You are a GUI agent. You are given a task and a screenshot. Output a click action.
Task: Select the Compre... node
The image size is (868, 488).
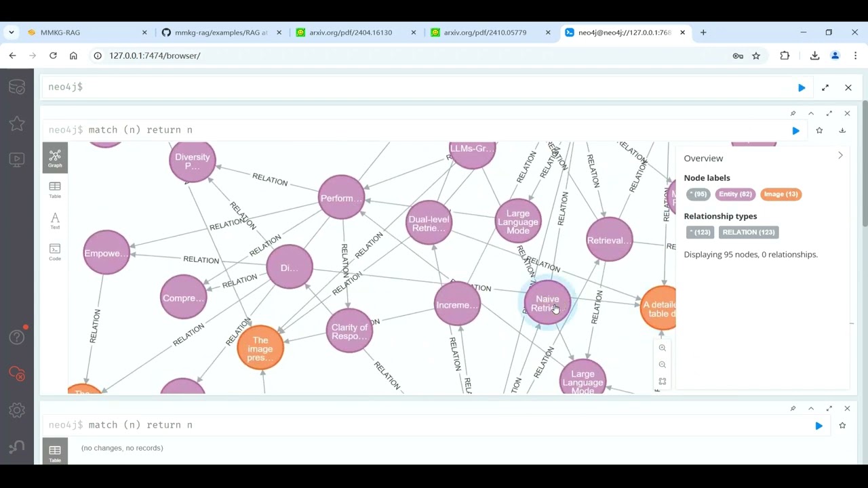coord(183,298)
